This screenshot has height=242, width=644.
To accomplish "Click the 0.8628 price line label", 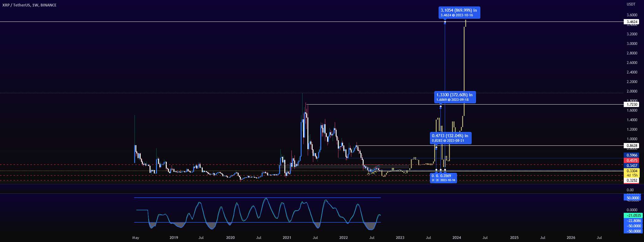I will pyautogui.click(x=631, y=145).
